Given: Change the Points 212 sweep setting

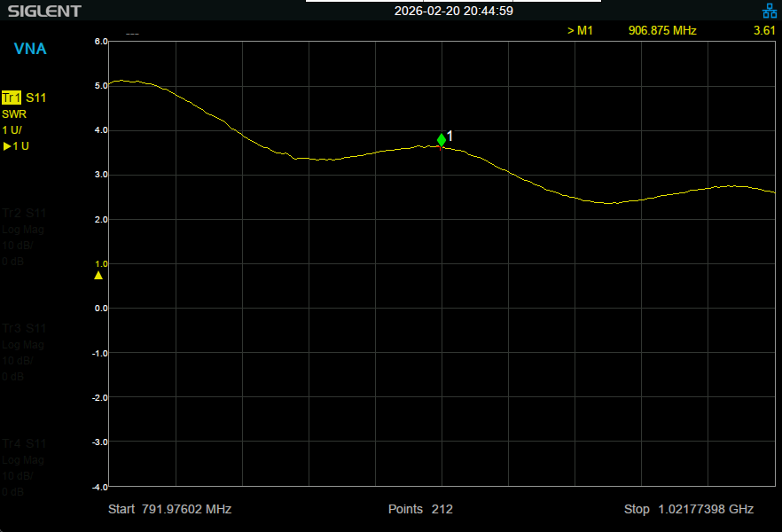Looking at the screenshot, I should click(420, 509).
